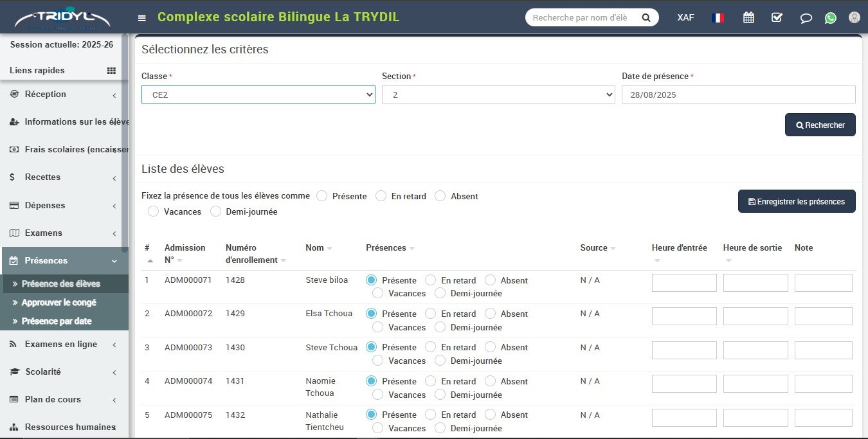Image resolution: width=868 pixels, height=439 pixels.
Task: Open the Section dropdown
Action: click(498, 94)
